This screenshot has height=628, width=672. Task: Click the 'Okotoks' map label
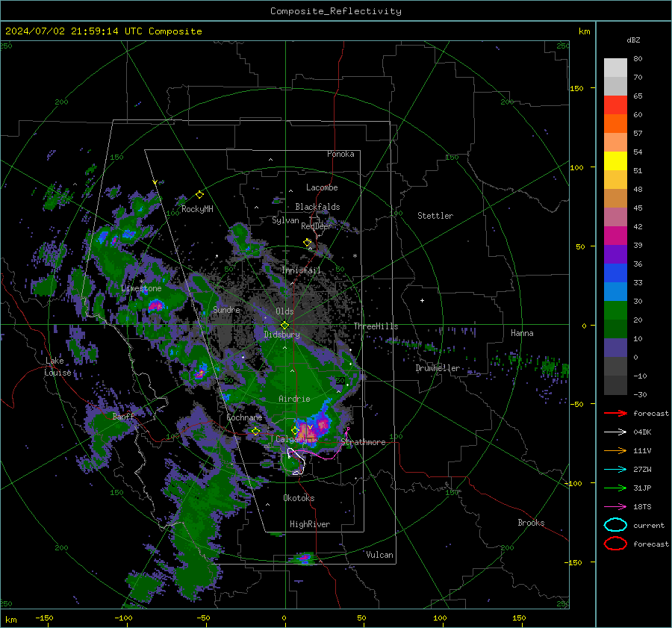coord(299,498)
